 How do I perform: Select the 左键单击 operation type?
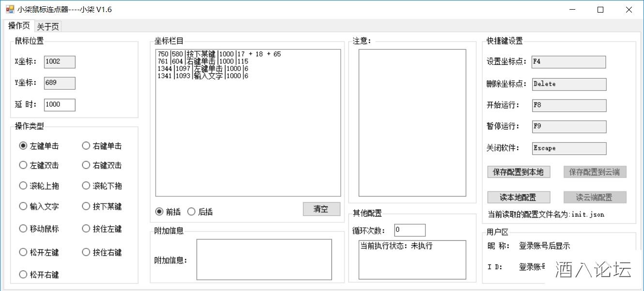point(23,145)
